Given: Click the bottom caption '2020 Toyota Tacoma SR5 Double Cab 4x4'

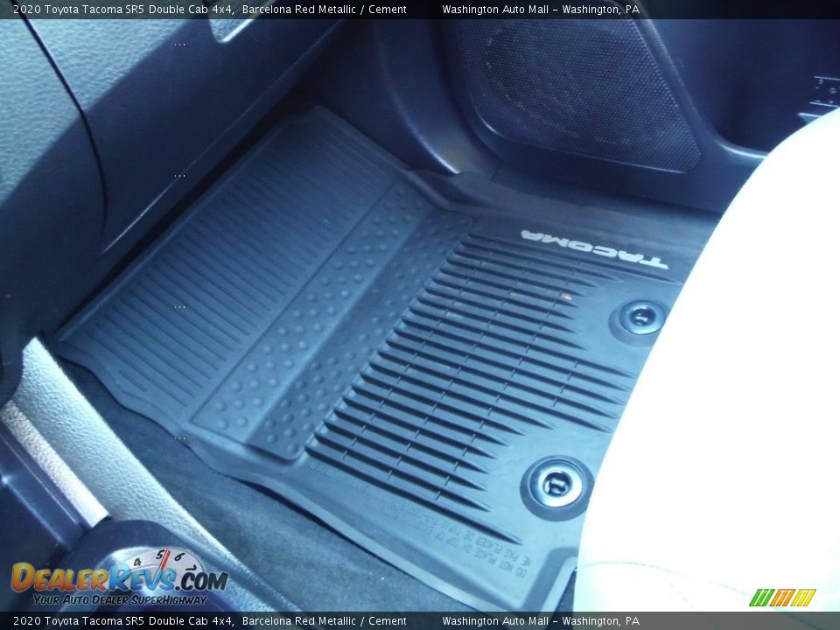Looking at the screenshot, I should pyautogui.click(x=122, y=621).
